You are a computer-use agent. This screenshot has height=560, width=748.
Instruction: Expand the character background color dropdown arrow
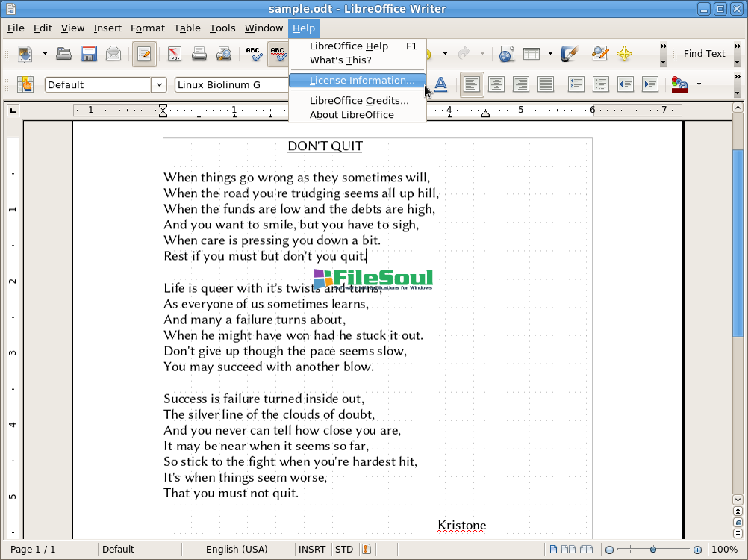[699, 84]
